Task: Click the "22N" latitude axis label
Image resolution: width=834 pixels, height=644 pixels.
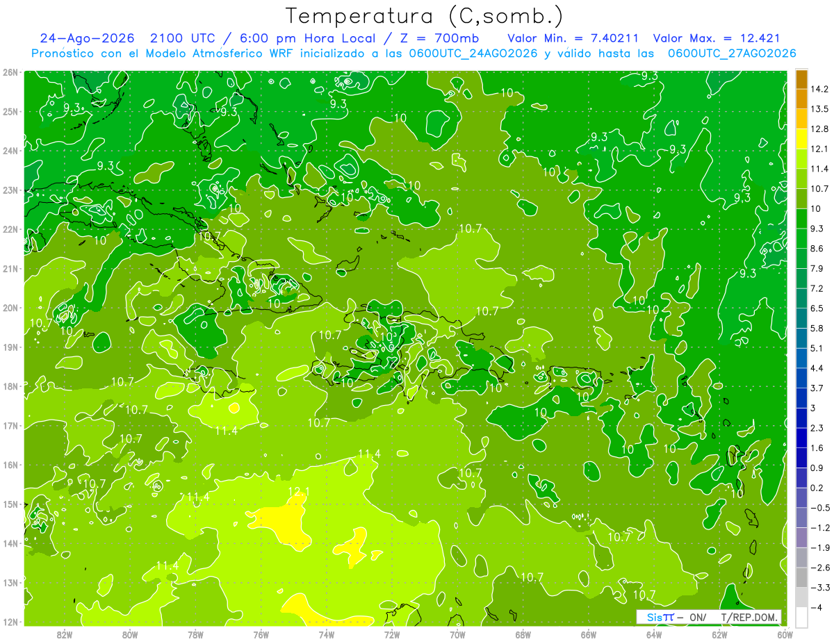Action: coord(10,229)
